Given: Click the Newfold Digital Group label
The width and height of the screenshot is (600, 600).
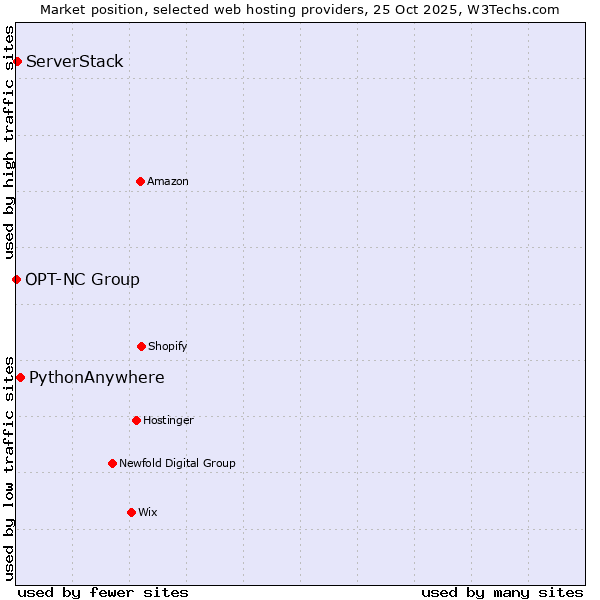Looking at the screenshot, I should point(177,464).
